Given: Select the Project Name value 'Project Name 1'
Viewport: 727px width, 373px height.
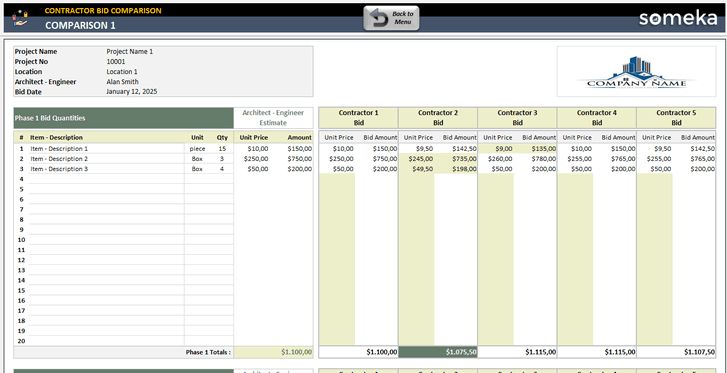Looking at the screenshot, I should (x=129, y=51).
